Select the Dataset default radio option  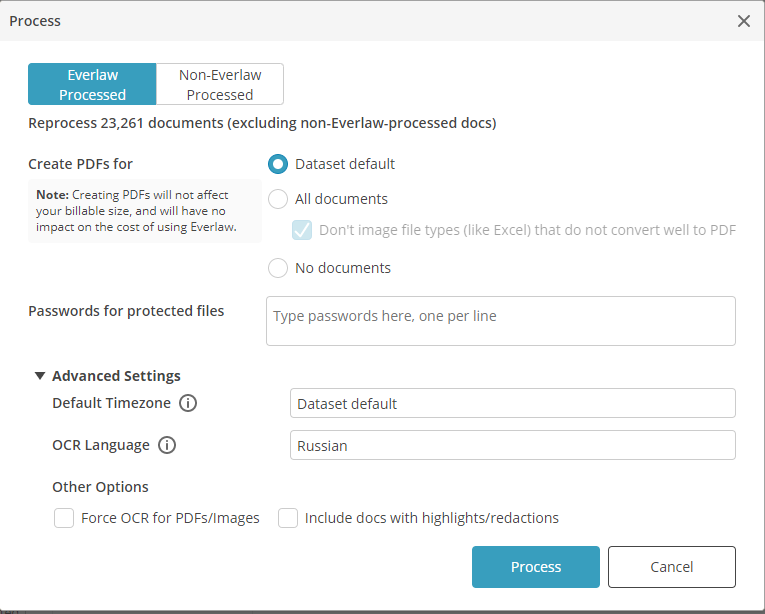click(x=278, y=164)
